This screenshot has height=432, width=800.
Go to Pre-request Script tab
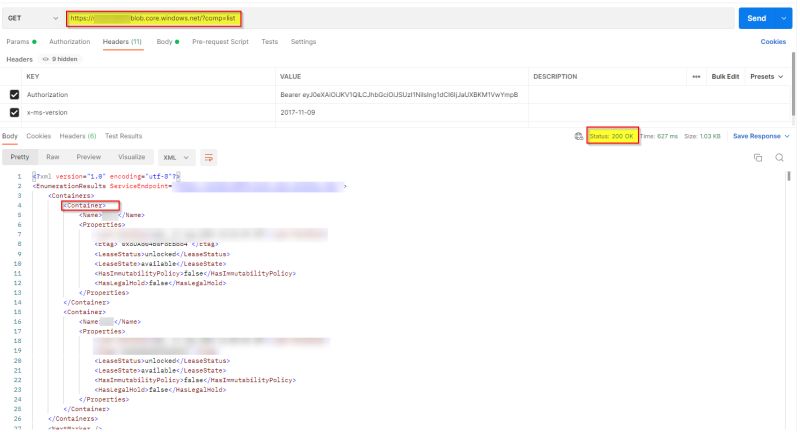point(220,42)
